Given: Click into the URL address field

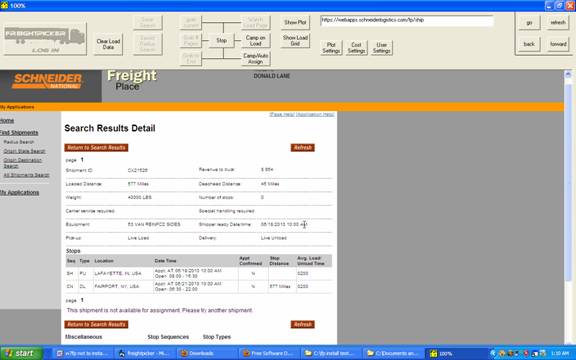Looking at the screenshot, I should [x=407, y=21].
